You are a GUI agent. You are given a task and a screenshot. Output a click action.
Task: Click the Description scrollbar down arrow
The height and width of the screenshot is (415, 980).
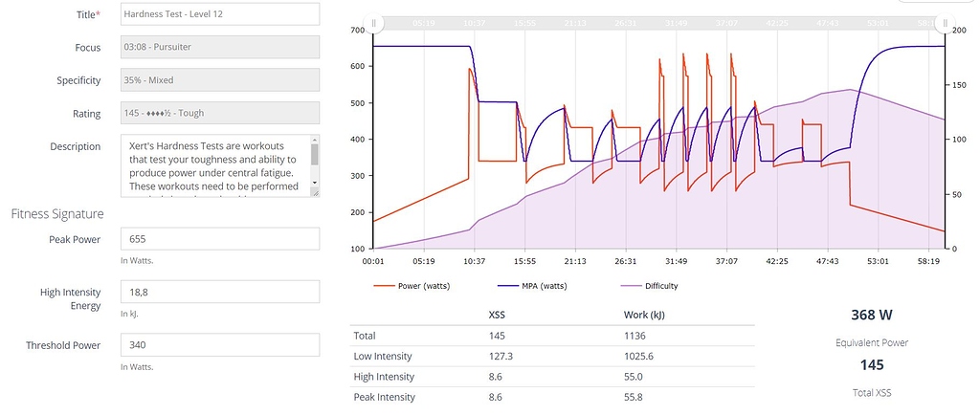[x=314, y=190]
